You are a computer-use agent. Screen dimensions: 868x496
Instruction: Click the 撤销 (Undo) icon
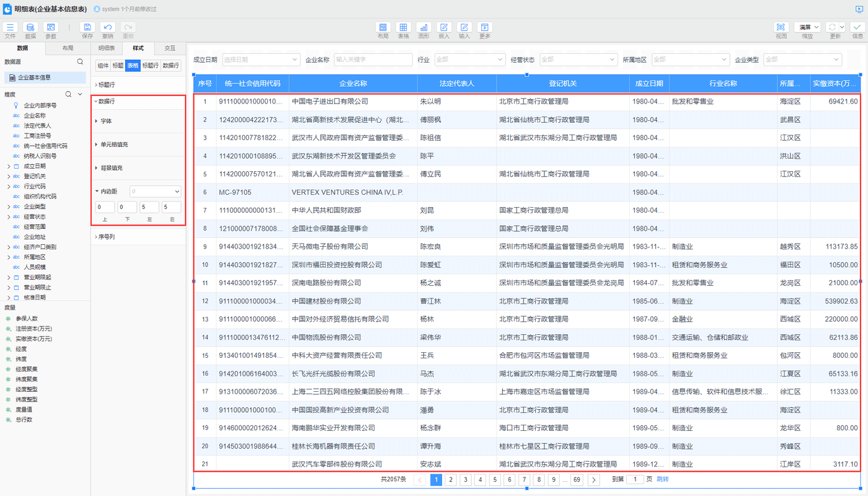108,28
